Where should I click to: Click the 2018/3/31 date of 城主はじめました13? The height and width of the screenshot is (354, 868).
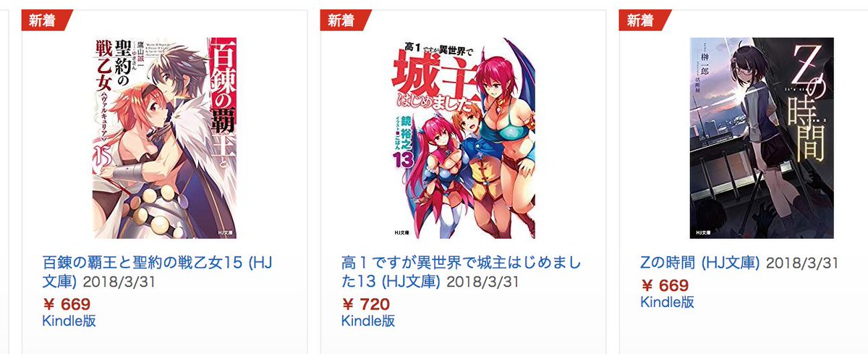(482, 281)
